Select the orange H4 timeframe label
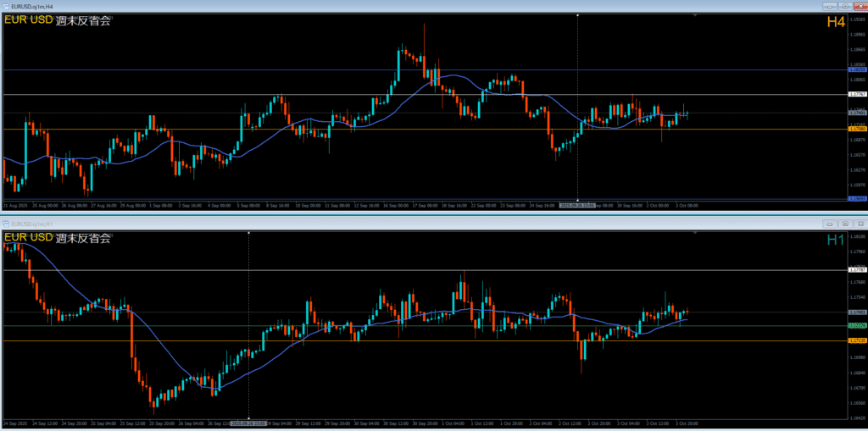868x431 pixels. (836, 23)
